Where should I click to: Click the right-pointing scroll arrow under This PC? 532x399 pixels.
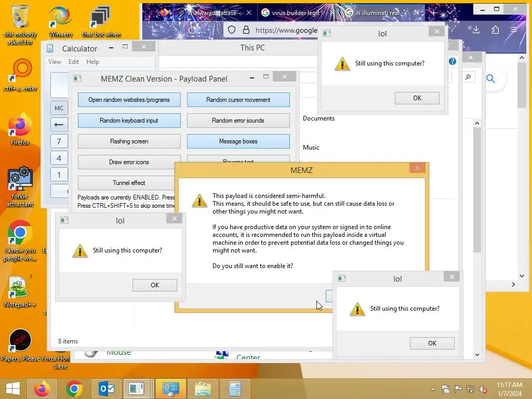(x=513, y=284)
